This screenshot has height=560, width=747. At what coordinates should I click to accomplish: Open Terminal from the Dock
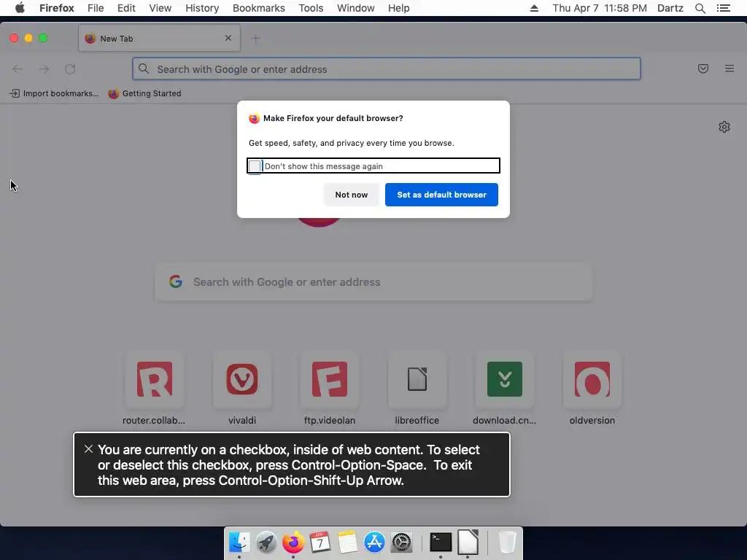[441, 542]
